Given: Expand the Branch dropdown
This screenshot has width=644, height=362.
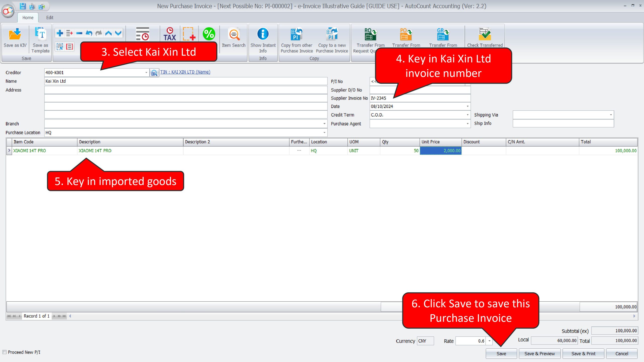Looking at the screenshot, I should pyautogui.click(x=324, y=124).
